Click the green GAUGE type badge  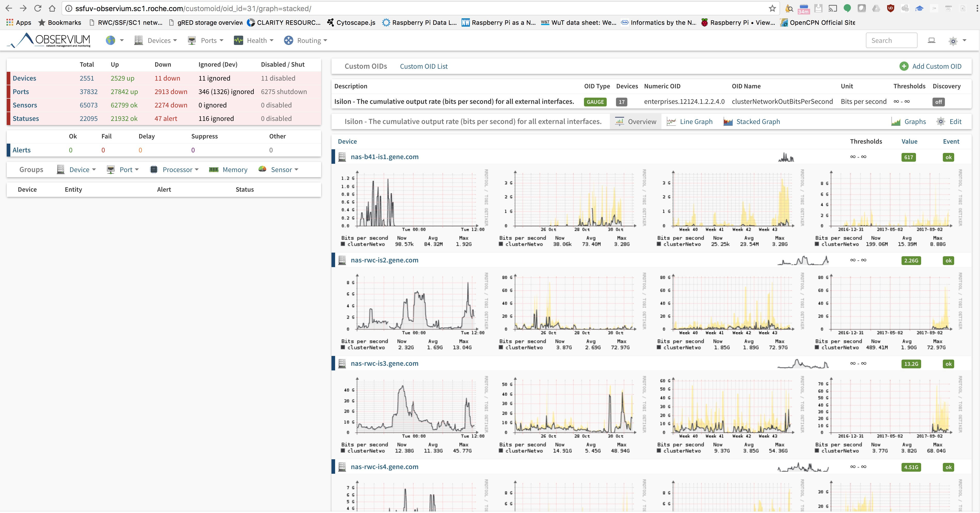point(595,102)
